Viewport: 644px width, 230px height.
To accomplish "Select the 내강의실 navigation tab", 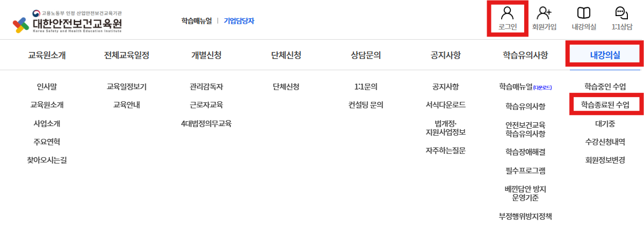I will [605, 55].
